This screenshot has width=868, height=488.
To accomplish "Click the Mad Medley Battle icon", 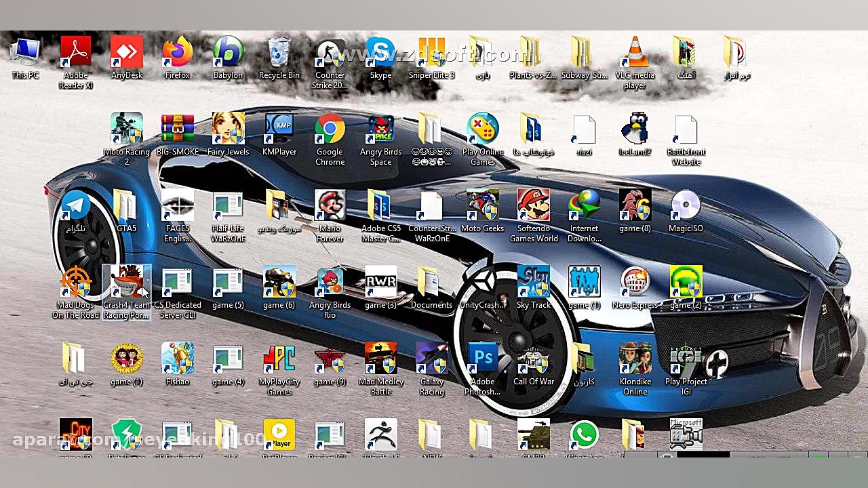I will pos(380,369).
